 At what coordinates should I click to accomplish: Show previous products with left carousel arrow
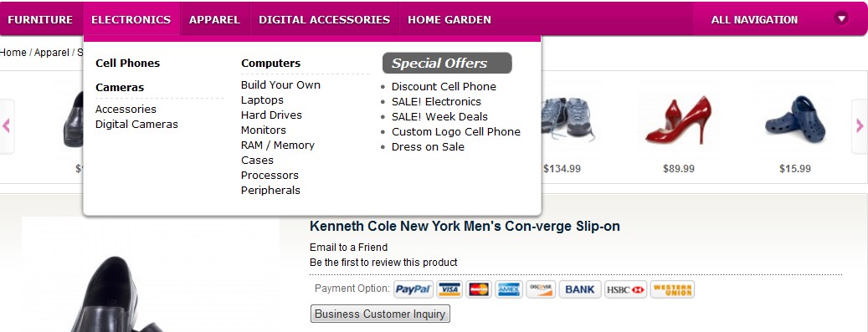tap(6, 126)
